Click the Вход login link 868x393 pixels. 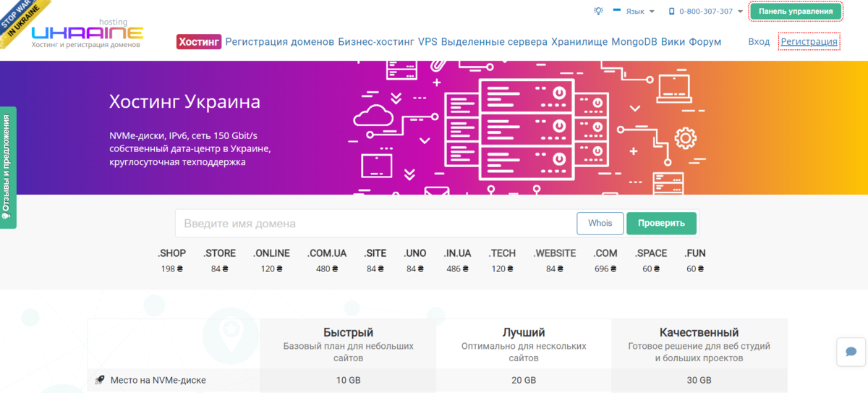(x=759, y=41)
